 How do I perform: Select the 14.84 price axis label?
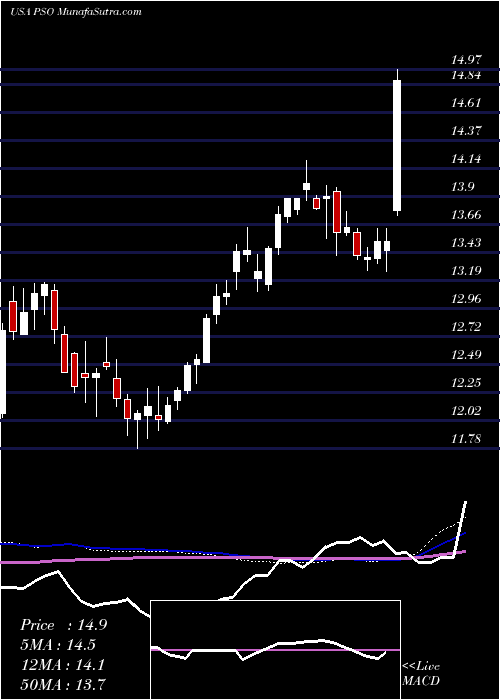[x=466, y=75]
